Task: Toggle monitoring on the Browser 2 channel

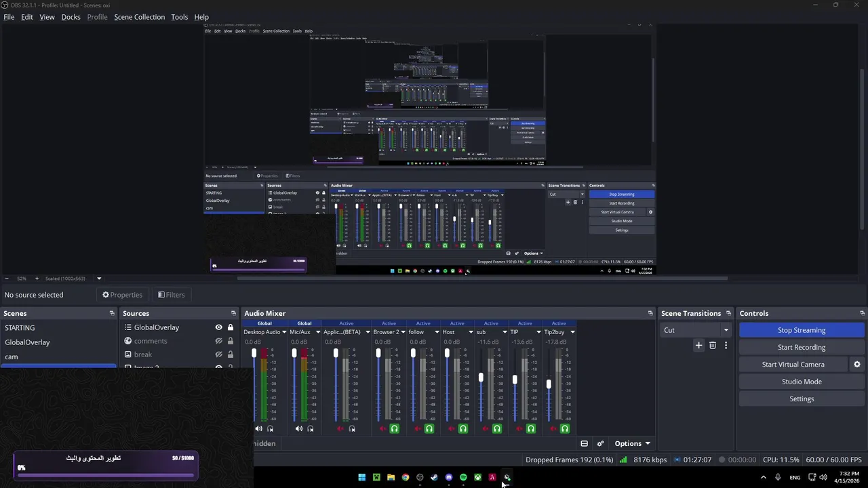Action: point(394,428)
